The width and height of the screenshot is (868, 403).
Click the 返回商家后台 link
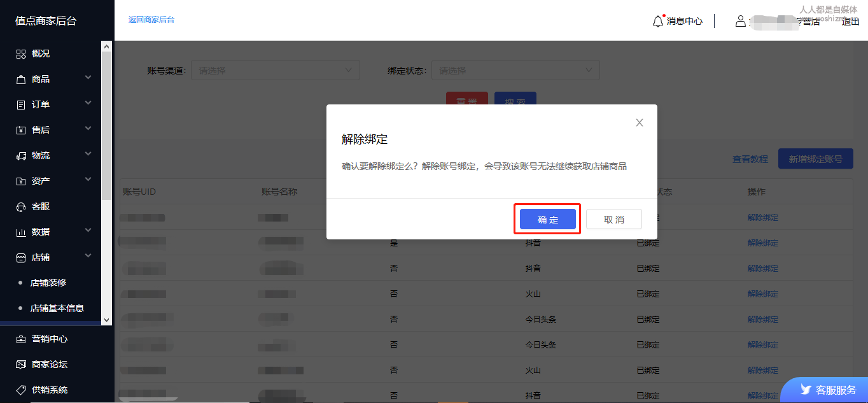pyautogui.click(x=151, y=20)
